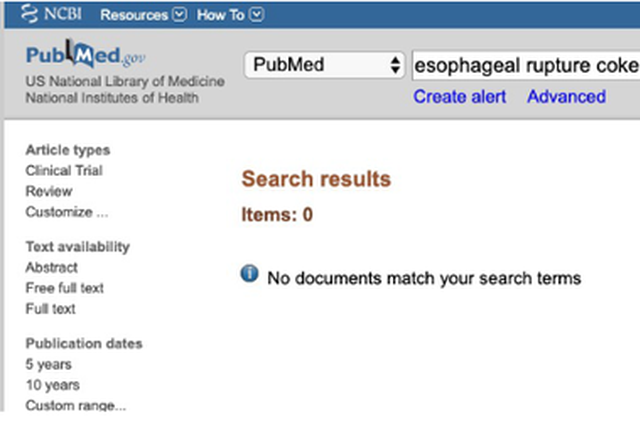
Task: Filter by Review article type
Action: [x=49, y=191]
